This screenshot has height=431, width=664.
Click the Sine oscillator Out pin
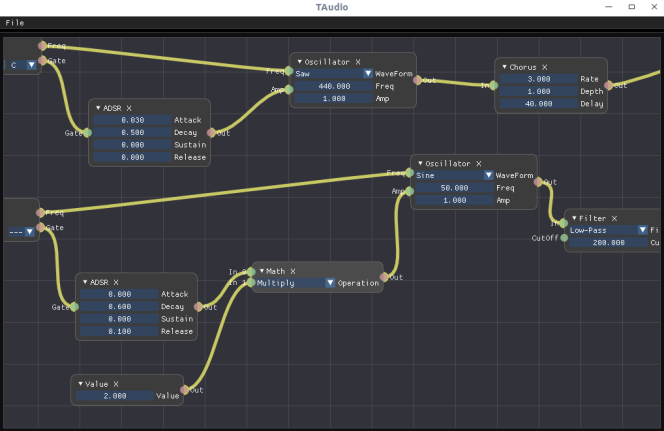pos(538,182)
